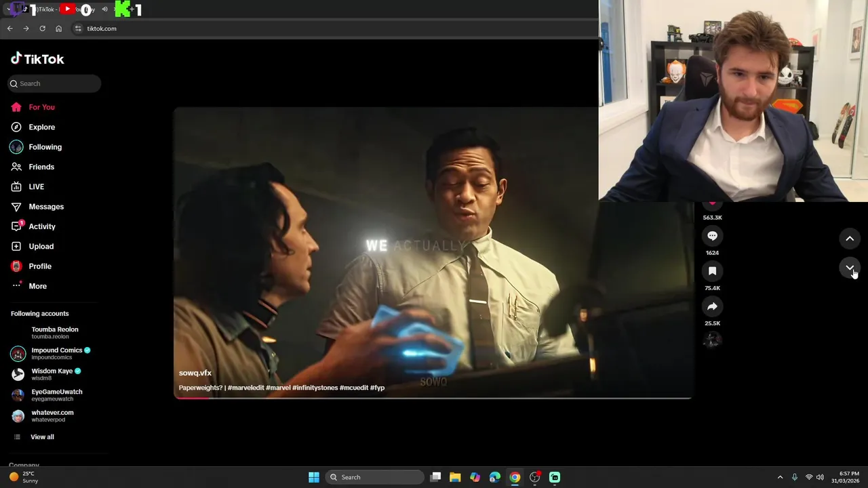Click the browser back arrow

pyautogui.click(x=9, y=28)
